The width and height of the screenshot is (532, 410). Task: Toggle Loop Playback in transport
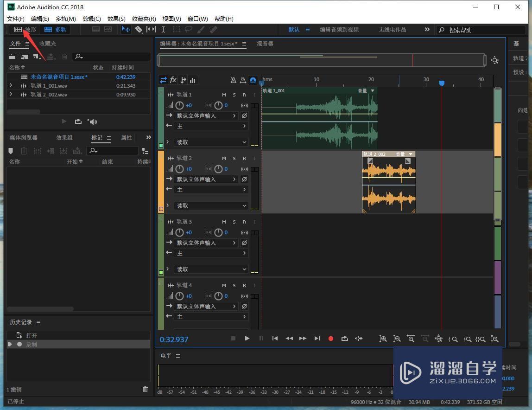coord(345,338)
